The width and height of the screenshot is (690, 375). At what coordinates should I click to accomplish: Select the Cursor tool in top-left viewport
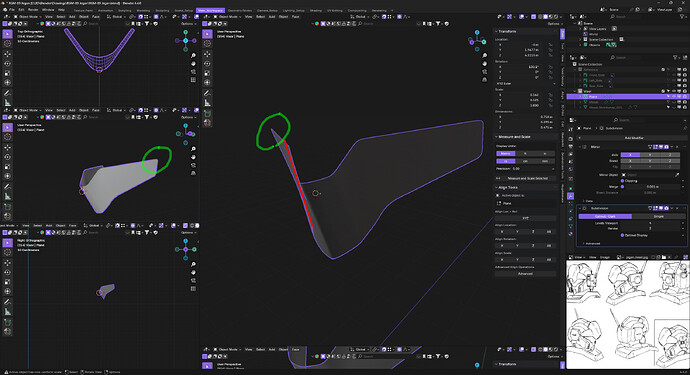click(7, 44)
